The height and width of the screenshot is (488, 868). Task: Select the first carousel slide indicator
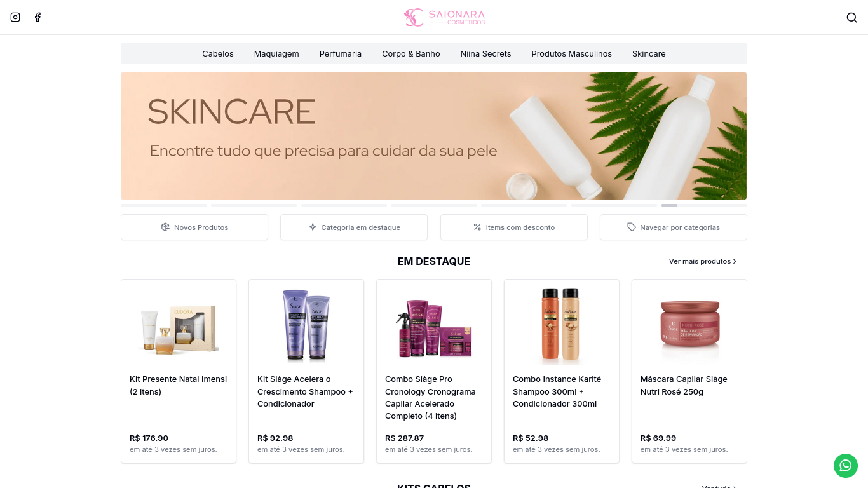click(164, 205)
